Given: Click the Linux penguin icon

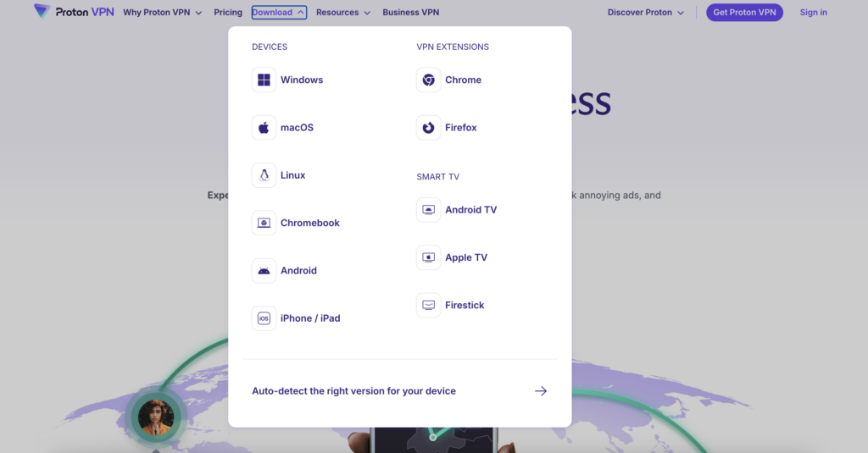Looking at the screenshot, I should tap(264, 174).
